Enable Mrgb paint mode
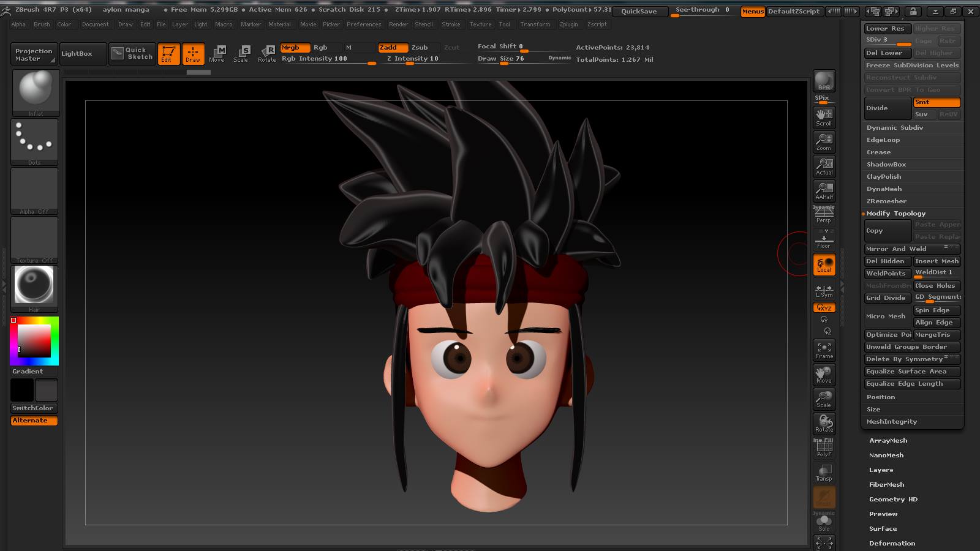 [x=295, y=47]
